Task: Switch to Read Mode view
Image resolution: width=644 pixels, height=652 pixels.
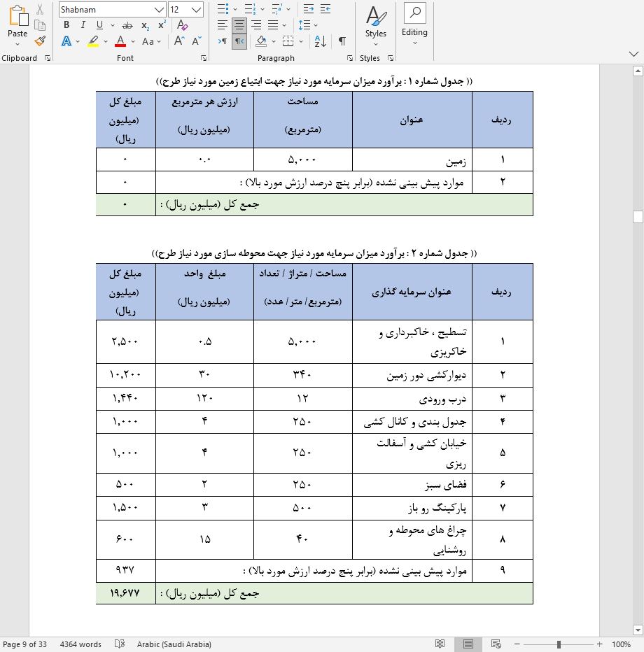Action: [x=440, y=644]
